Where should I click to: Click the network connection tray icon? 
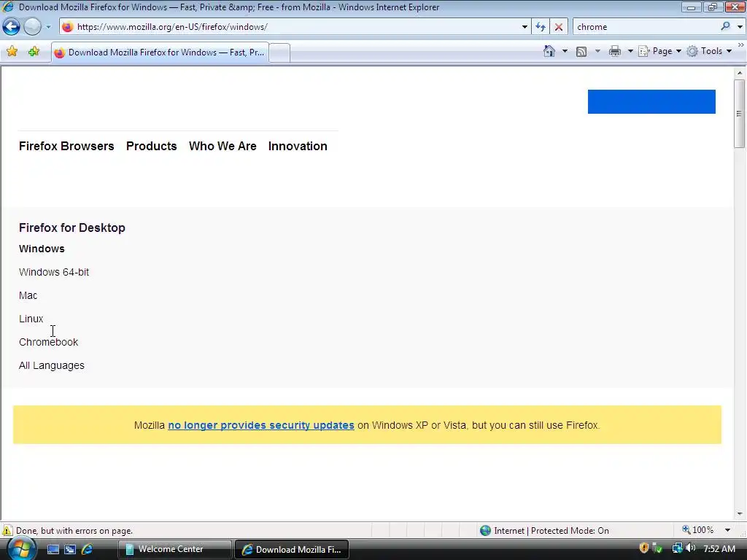pos(677,548)
